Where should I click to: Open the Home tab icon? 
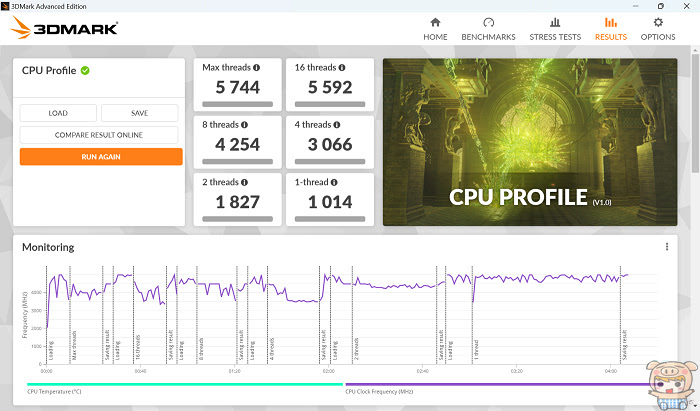click(435, 22)
